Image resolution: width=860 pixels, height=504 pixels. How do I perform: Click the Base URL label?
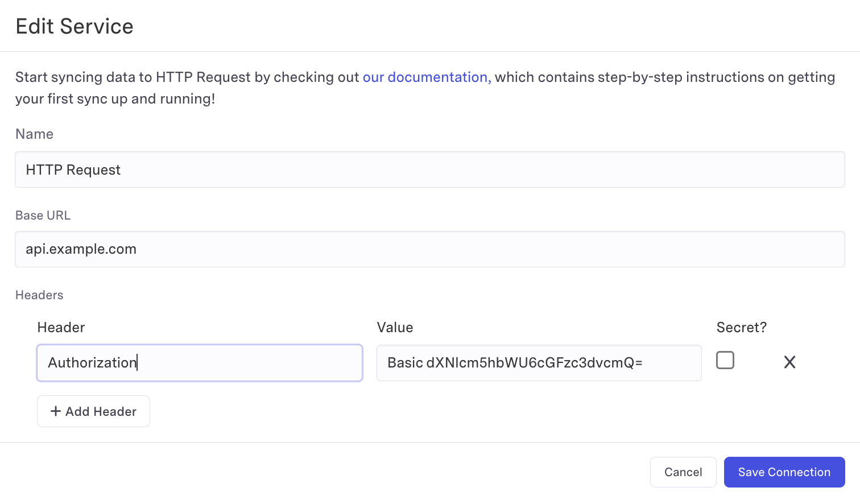click(x=43, y=216)
